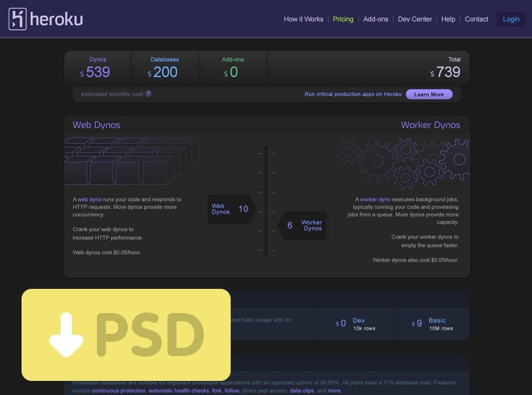Click 'Web dynos cost $0.05/hour.' text
532x395 pixels.
(x=106, y=253)
